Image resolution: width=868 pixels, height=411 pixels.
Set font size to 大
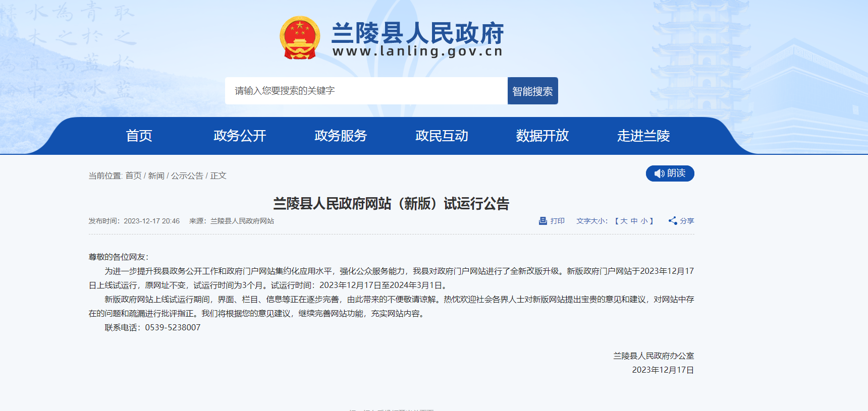624,221
